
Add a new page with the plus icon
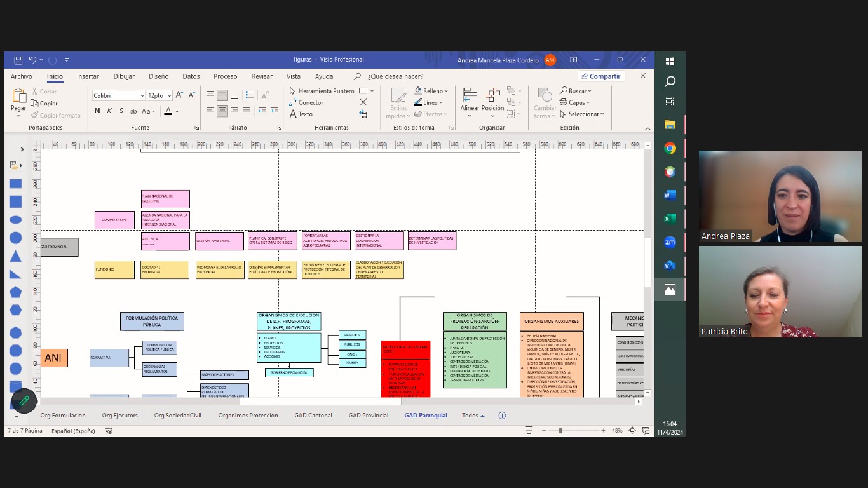502,416
